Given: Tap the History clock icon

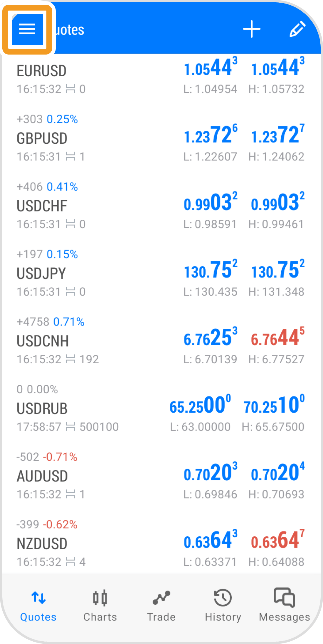Looking at the screenshot, I should point(223,598).
